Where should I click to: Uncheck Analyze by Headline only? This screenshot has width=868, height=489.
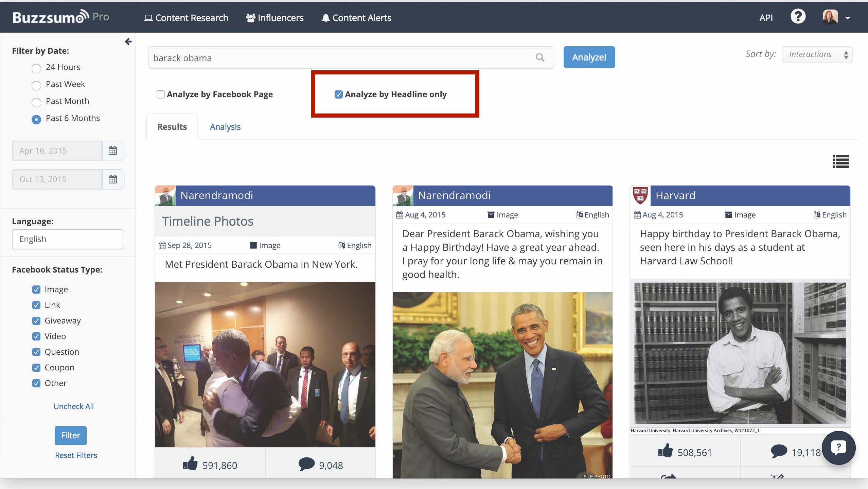[x=338, y=94]
